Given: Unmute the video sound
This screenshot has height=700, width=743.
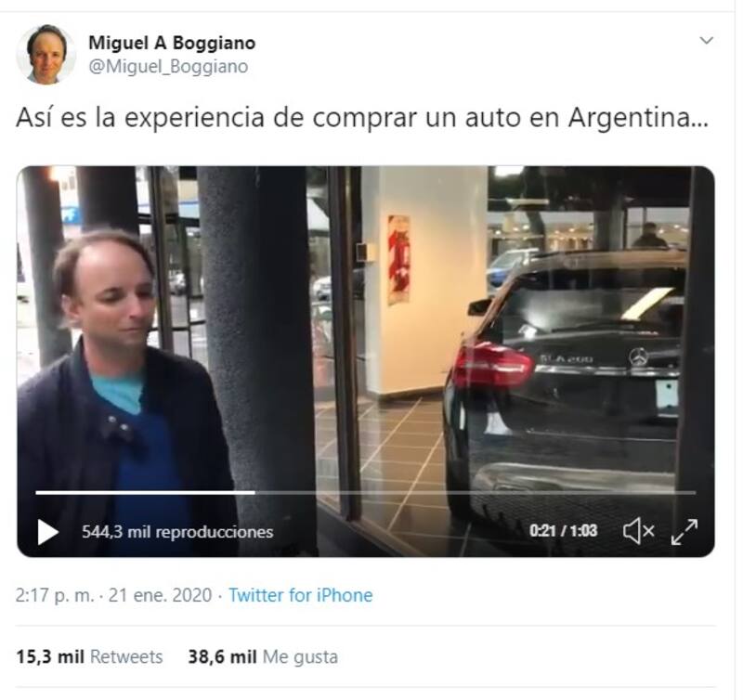Looking at the screenshot, I should click(638, 531).
